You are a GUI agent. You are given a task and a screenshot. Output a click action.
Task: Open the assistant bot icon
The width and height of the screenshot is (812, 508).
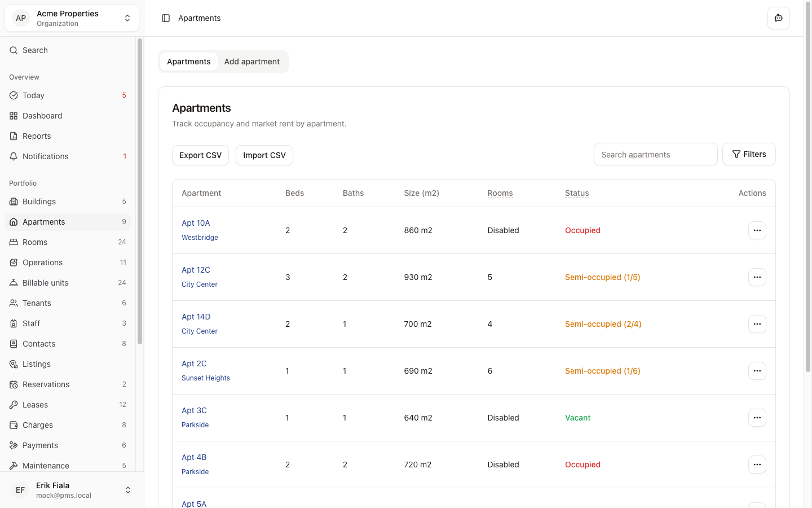coord(778,18)
